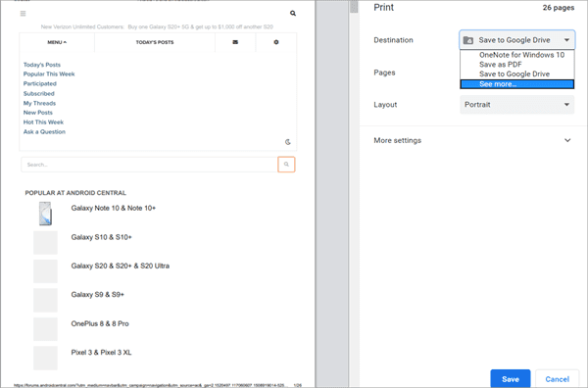Click the Pixel 3 placeholder thumbnail
This screenshot has height=388, width=588.
[45, 358]
